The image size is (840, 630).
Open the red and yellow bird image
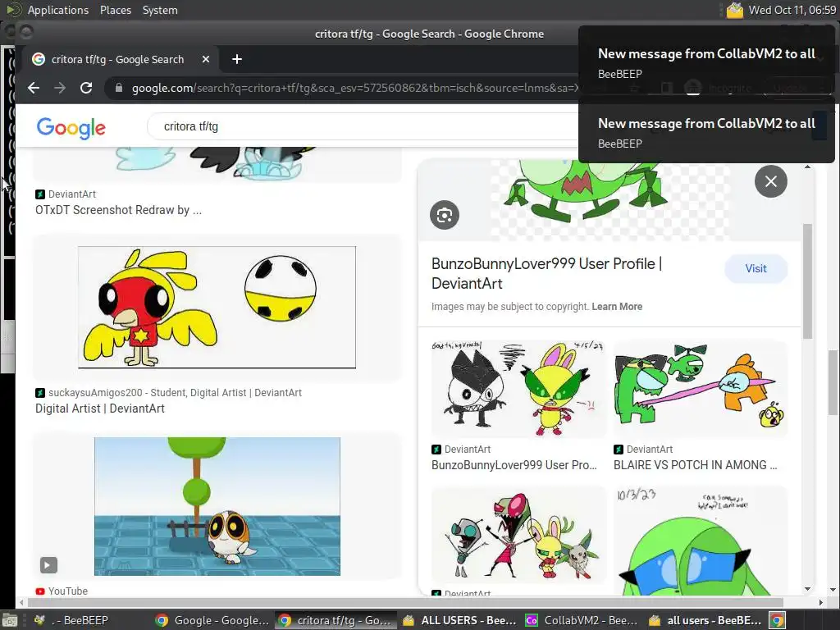coord(217,307)
